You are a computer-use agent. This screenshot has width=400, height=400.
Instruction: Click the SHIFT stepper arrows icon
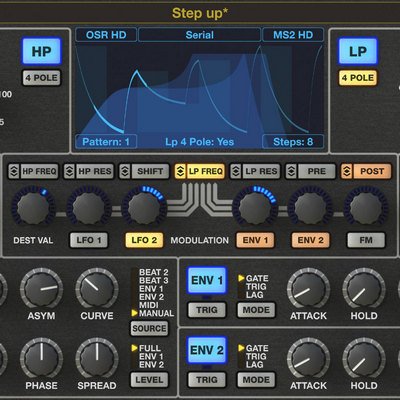click(x=125, y=171)
